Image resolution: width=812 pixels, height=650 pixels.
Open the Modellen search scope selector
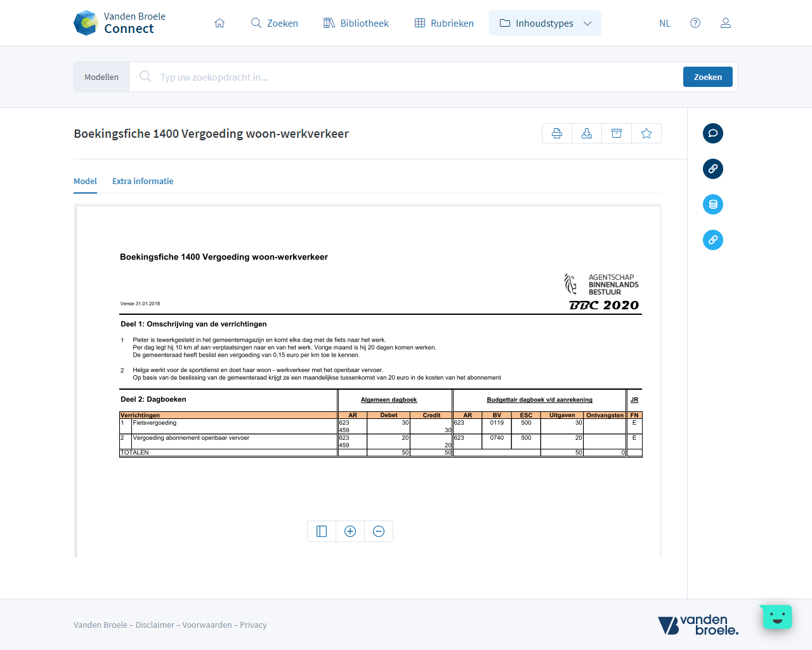[101, 77]
